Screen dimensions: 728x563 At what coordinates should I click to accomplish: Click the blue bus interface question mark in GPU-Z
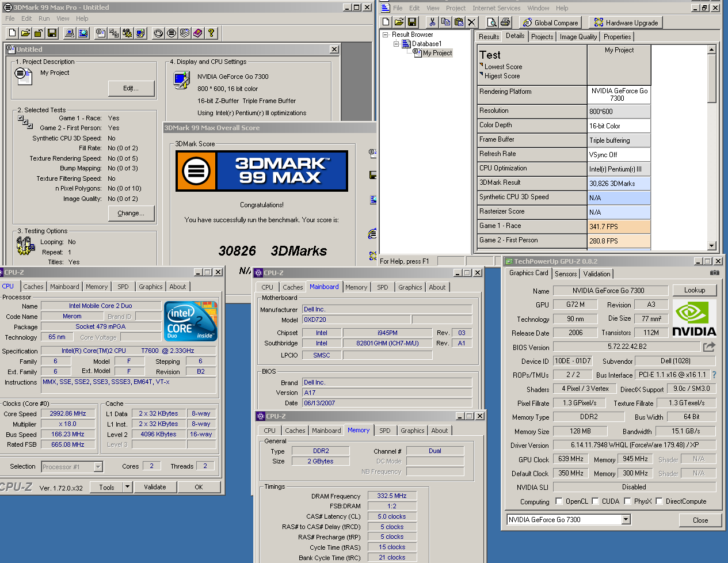714,375
